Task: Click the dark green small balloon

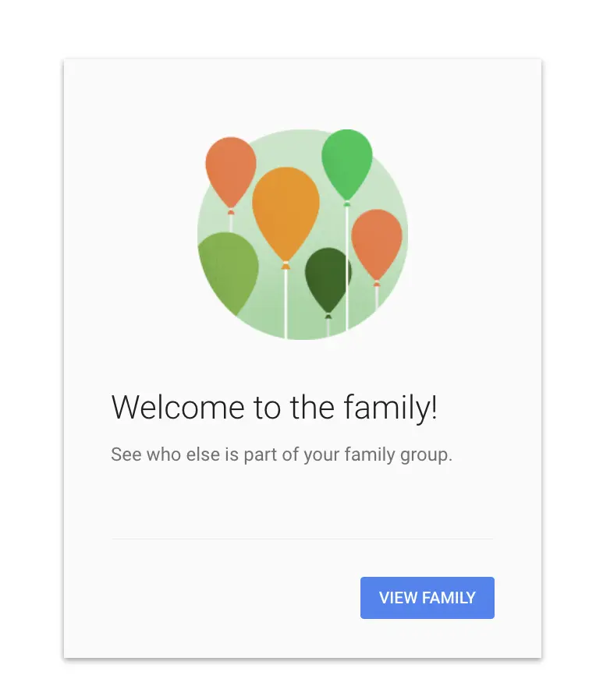Action: 328,280
